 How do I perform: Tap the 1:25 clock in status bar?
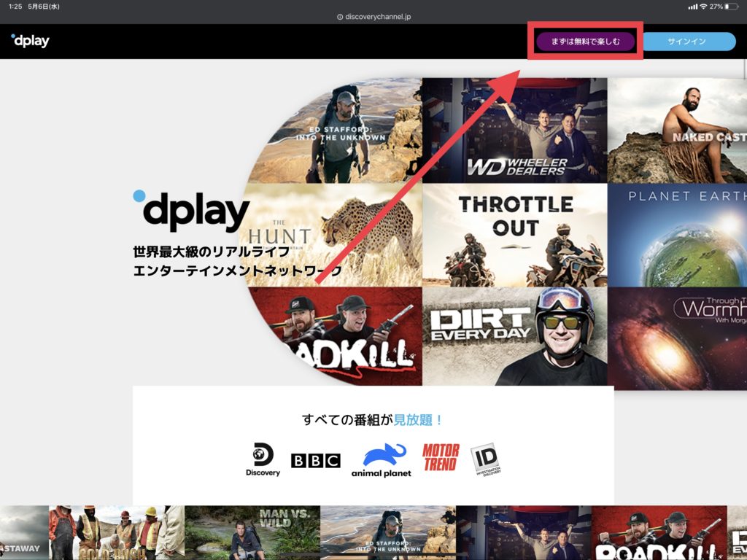click(15, 7)
